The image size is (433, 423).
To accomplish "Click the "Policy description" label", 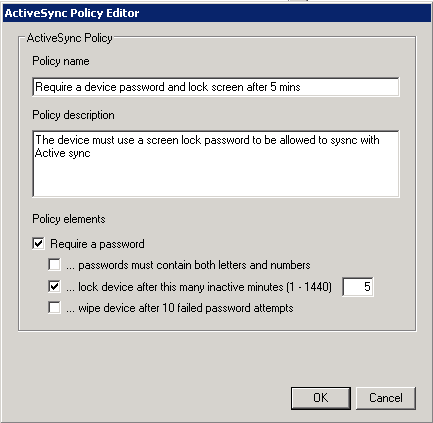I will click(x=73, y=115).
